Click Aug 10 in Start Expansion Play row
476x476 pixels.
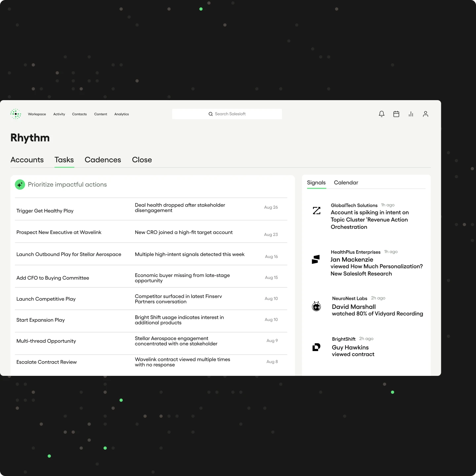(x=271, y=320)
